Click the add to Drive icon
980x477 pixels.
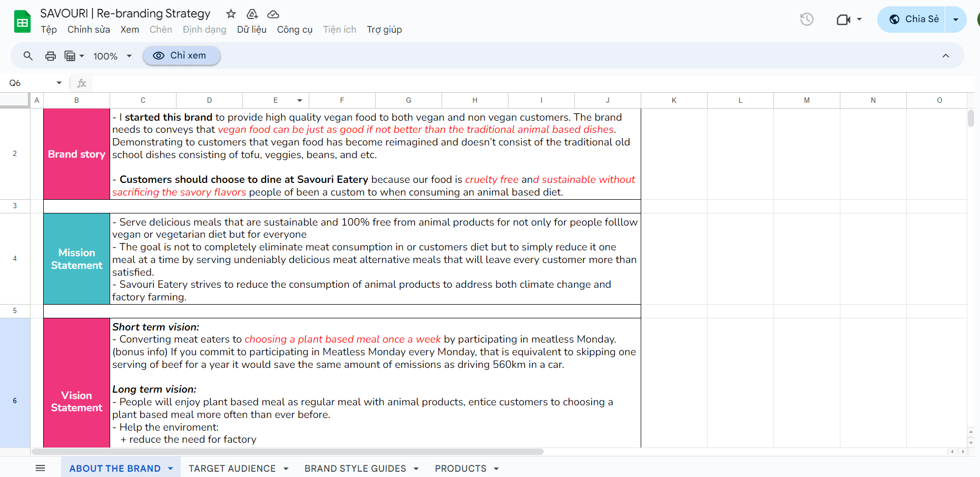252,14
